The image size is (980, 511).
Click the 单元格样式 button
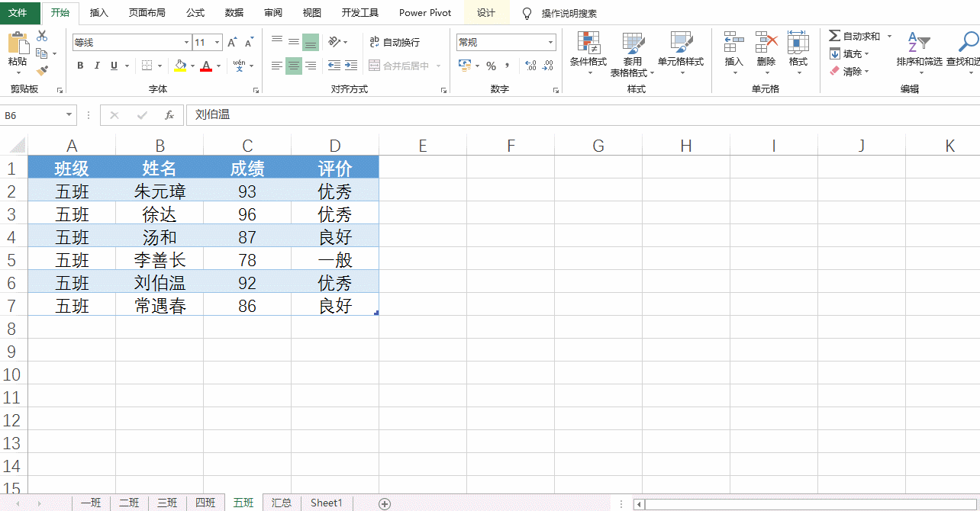coord(680,53)
